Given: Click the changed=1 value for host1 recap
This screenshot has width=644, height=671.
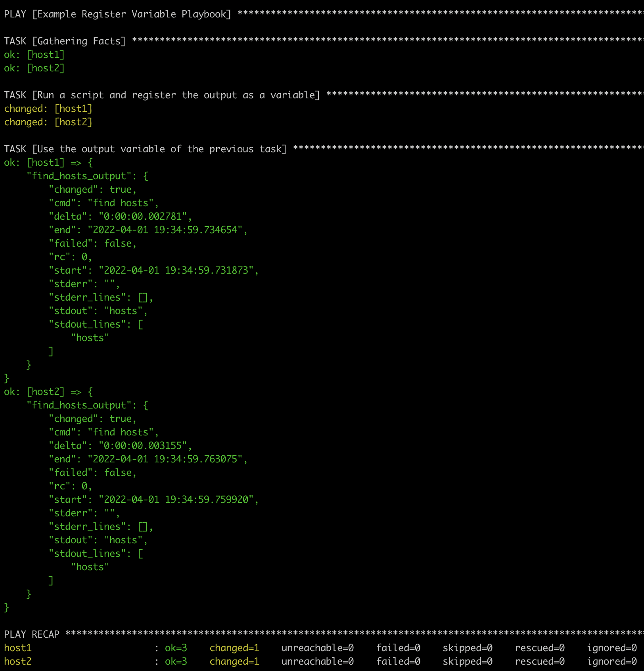Looking at the screenshot, I should click(234, 648).
